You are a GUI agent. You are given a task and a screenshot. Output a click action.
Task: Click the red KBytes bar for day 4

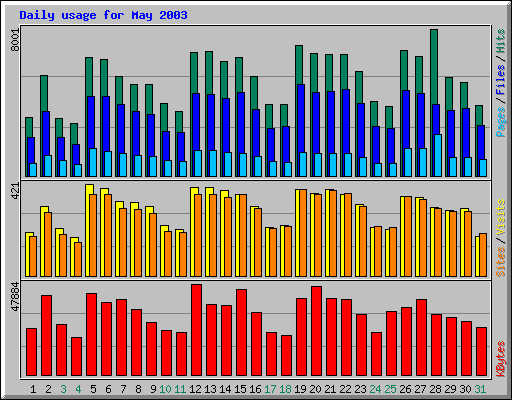(x=76, y=357)
